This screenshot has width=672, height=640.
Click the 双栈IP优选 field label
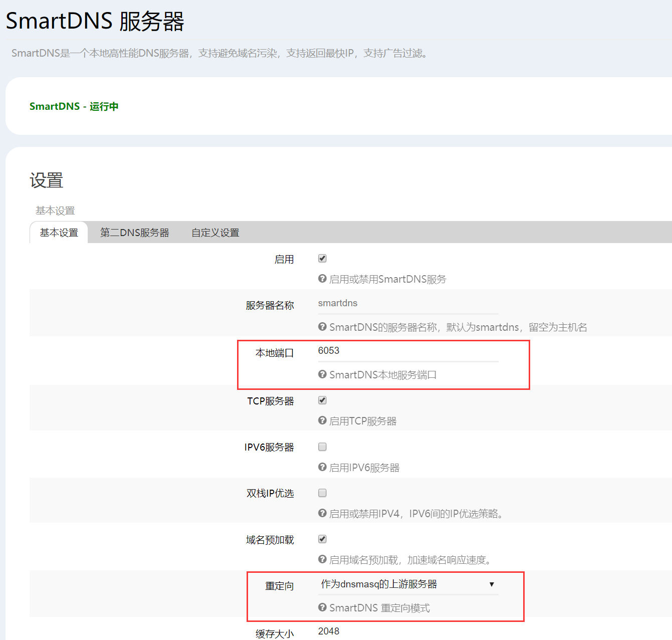click(270, 494)
